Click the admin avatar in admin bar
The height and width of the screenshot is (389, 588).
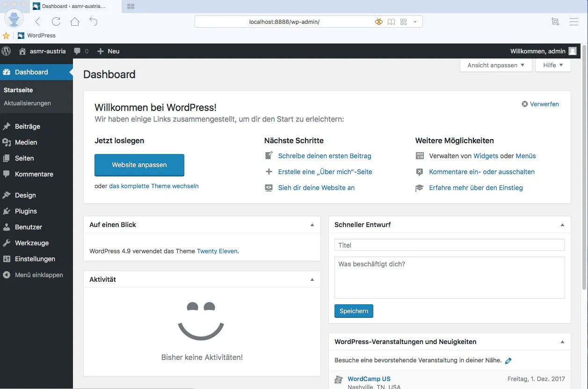point(573,51)
